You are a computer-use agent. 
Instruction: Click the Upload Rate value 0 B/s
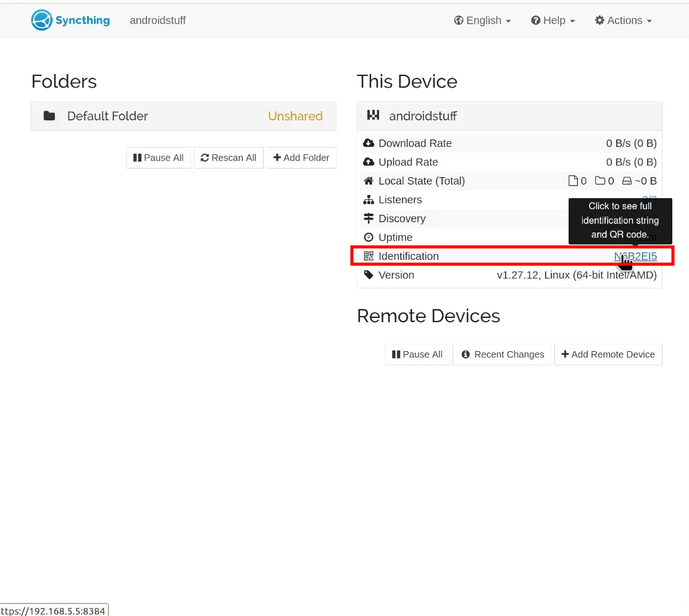tap(632, 162)
